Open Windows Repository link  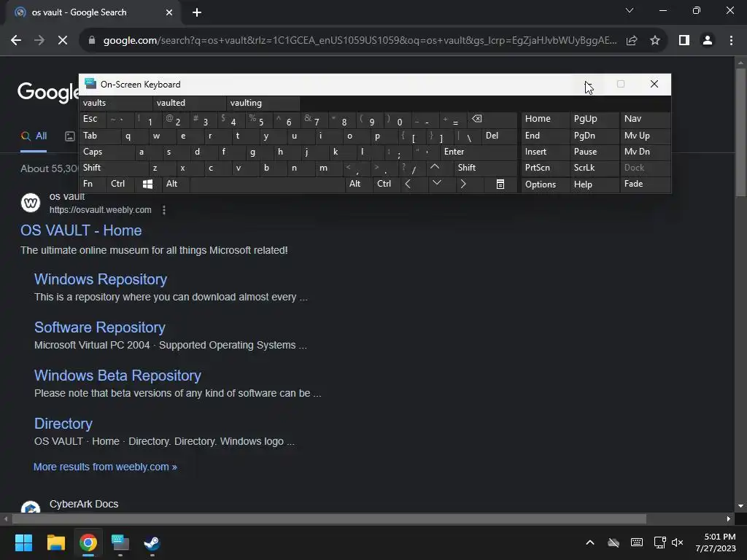pos(101,279)
